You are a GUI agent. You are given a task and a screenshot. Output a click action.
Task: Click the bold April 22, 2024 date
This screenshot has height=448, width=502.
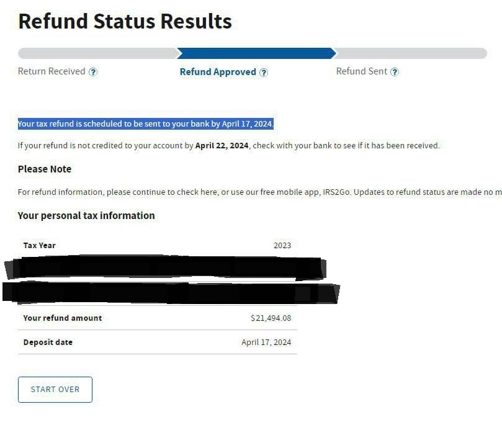pyautogui.click(x=222, y=145)
